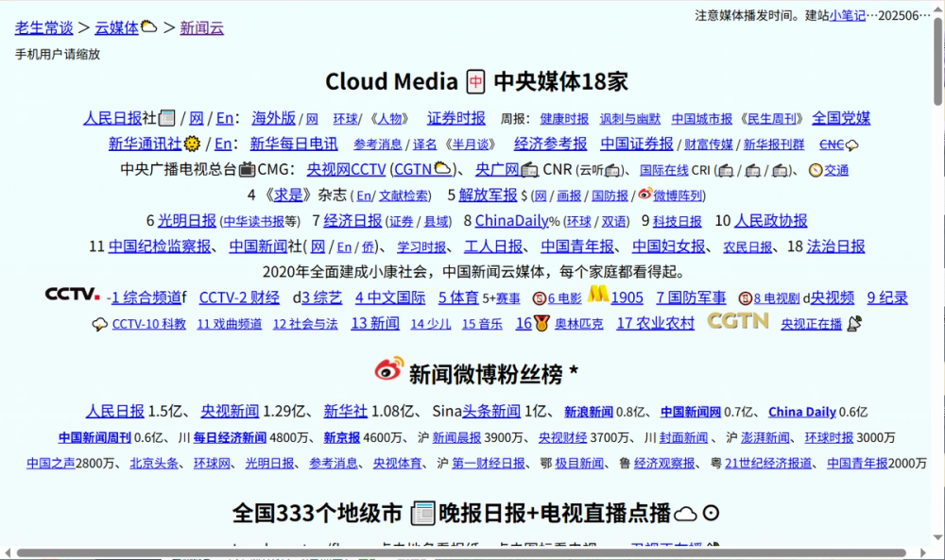This screenshot has width=945, height=560.
Task: Click the large Weibo logo beside 新闻微博粉丝榜
Action: 388,369
